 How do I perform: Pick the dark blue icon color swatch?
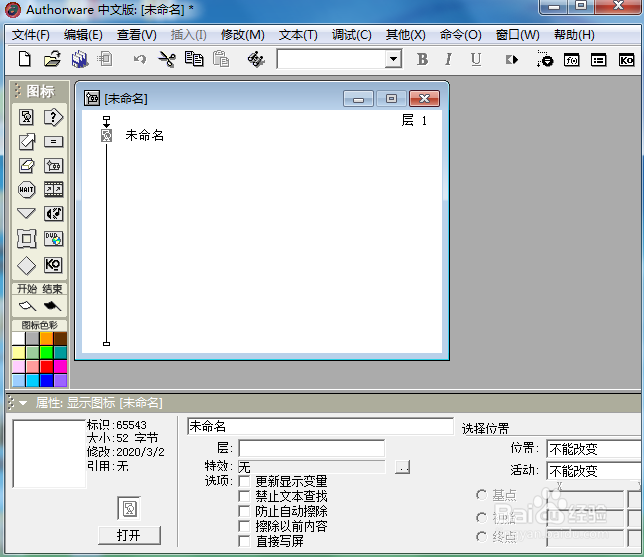46,380
